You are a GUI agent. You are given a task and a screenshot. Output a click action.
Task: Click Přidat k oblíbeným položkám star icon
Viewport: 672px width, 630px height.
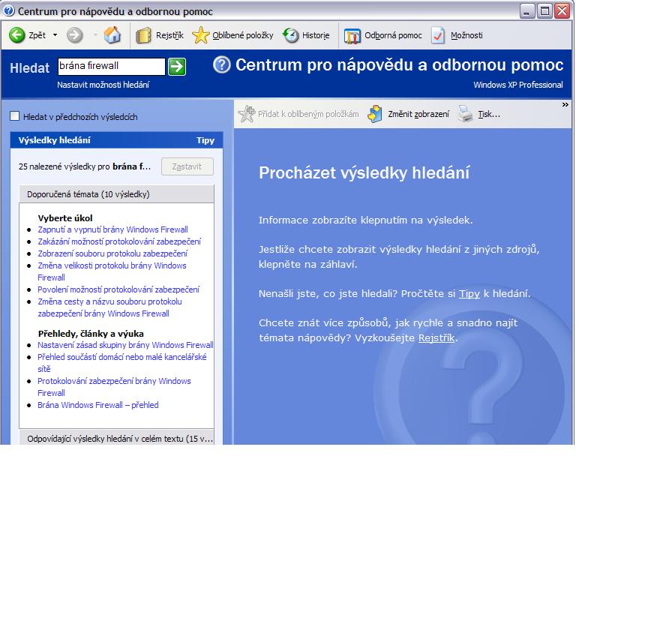[247, 114]
